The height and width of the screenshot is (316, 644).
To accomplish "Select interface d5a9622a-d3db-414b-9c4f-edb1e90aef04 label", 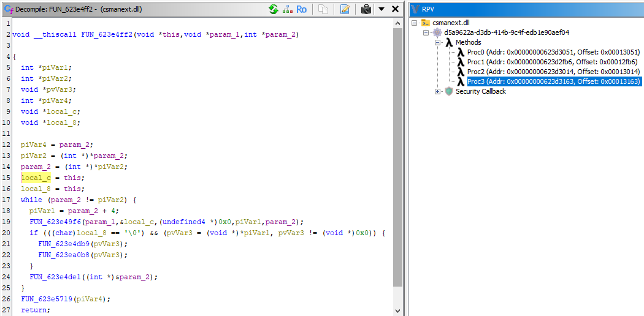I will point(507,32).
